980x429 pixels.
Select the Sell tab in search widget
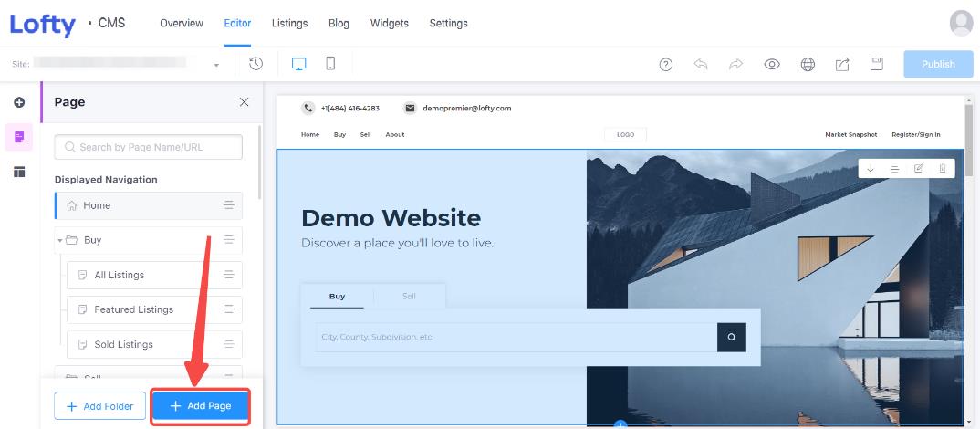pyautogui.click(x=410, y=297)
